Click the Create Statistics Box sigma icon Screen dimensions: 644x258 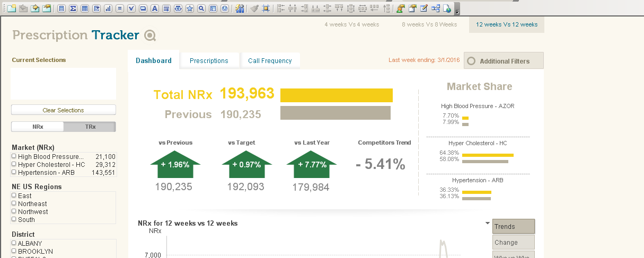[73, 8]
